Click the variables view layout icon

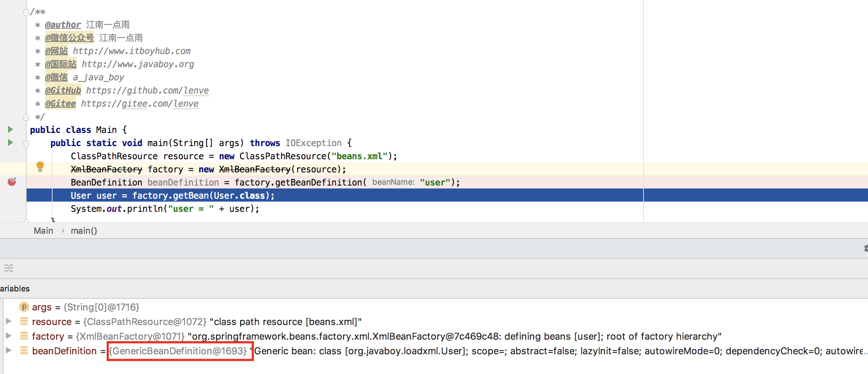9,268
